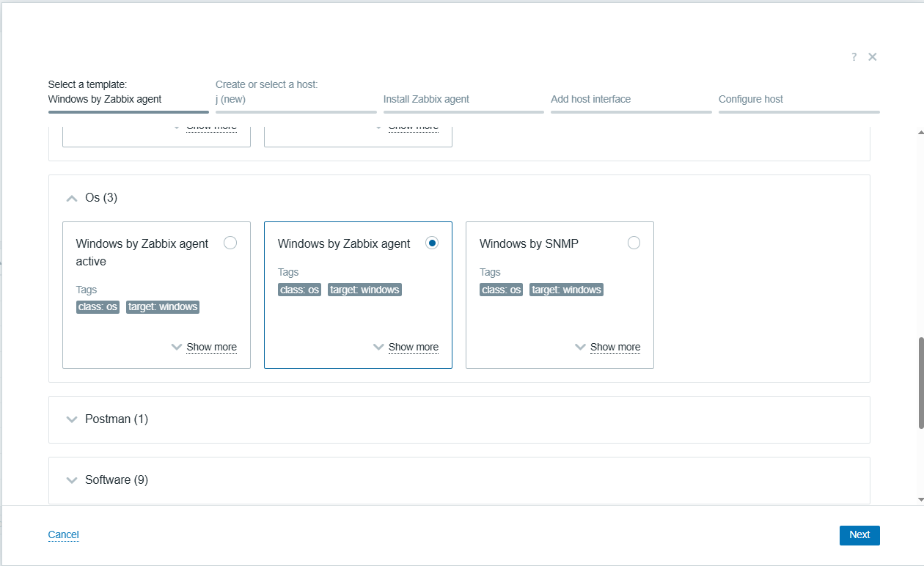
Task: Close the host wizard dialog
Action: (873, 57)
